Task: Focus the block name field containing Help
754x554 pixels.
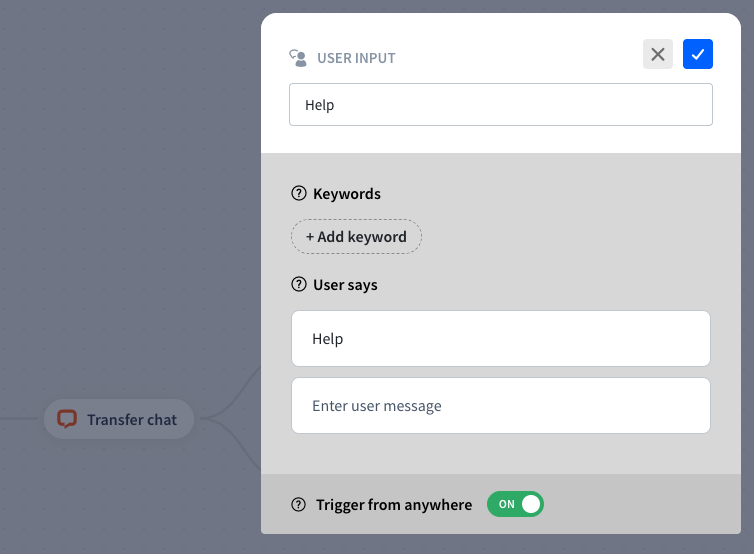Action: [x=500, y=105]
